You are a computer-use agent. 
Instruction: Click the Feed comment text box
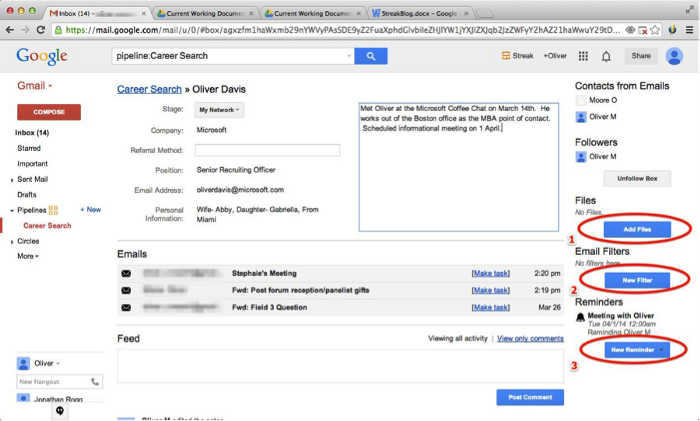point(340,366)
